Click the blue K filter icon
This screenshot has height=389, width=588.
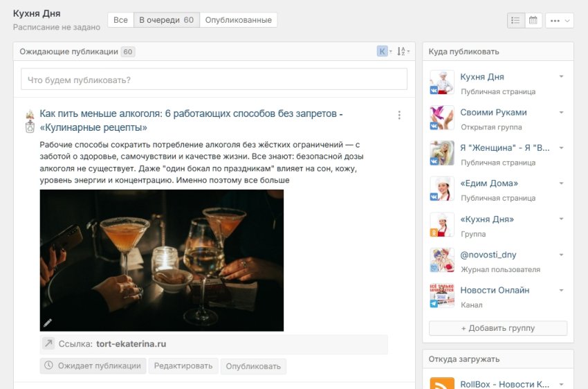pyautogui.click(x=382, y=51)
